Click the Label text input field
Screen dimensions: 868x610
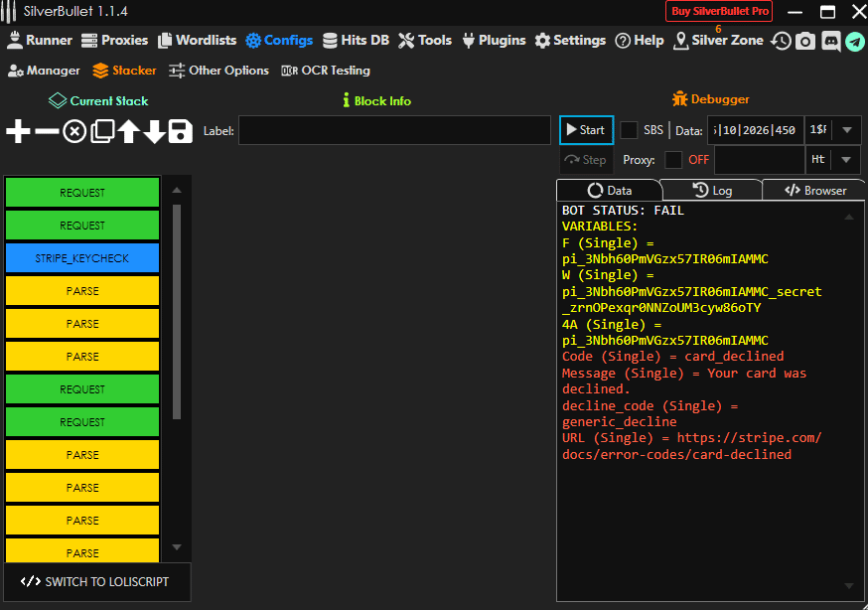point(394,130)
